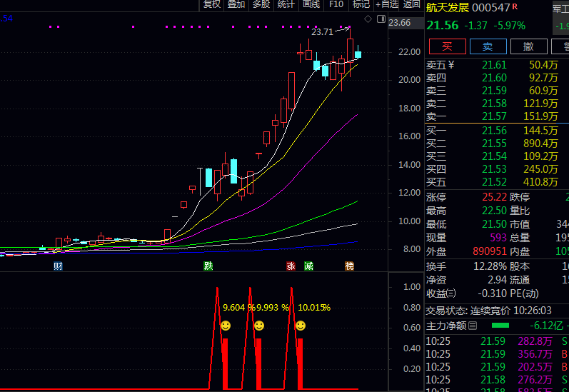This screenshot has width=569, height=392.
Task: Click the red 买 buy button
Action: (448, 46)
